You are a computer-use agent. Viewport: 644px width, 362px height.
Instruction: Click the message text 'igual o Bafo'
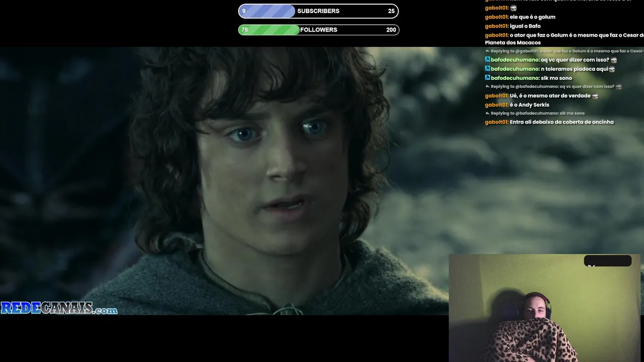(x=525, y=26)
